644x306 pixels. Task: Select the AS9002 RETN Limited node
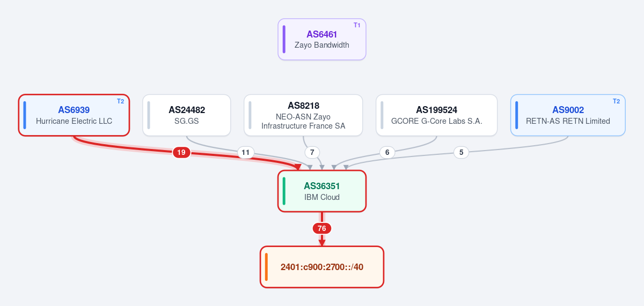(x=568, y=115)
